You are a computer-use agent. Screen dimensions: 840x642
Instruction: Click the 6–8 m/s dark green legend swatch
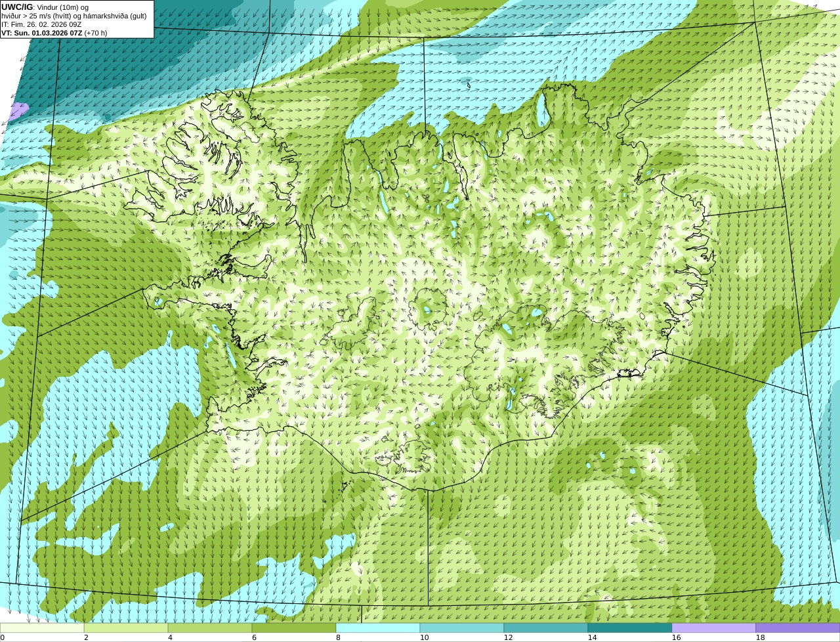pos(294,628)
